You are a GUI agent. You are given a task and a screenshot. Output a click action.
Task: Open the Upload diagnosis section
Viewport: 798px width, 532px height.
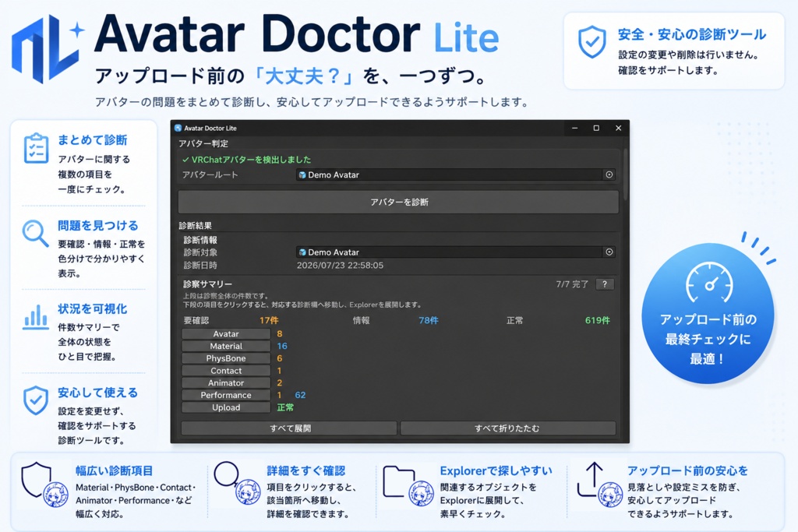point(226,407)
